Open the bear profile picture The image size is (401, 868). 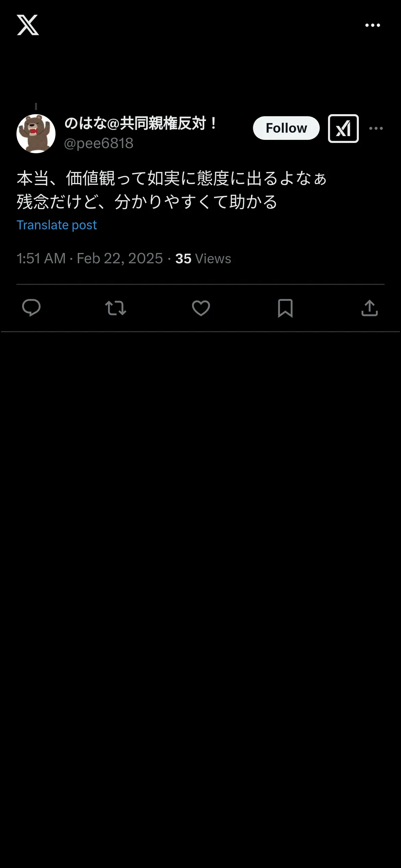[36, 134]
